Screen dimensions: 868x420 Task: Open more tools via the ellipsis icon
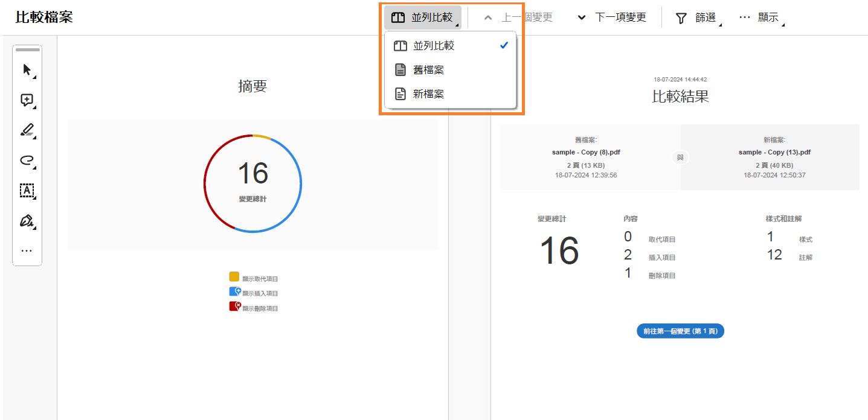(x=27, y=250)
